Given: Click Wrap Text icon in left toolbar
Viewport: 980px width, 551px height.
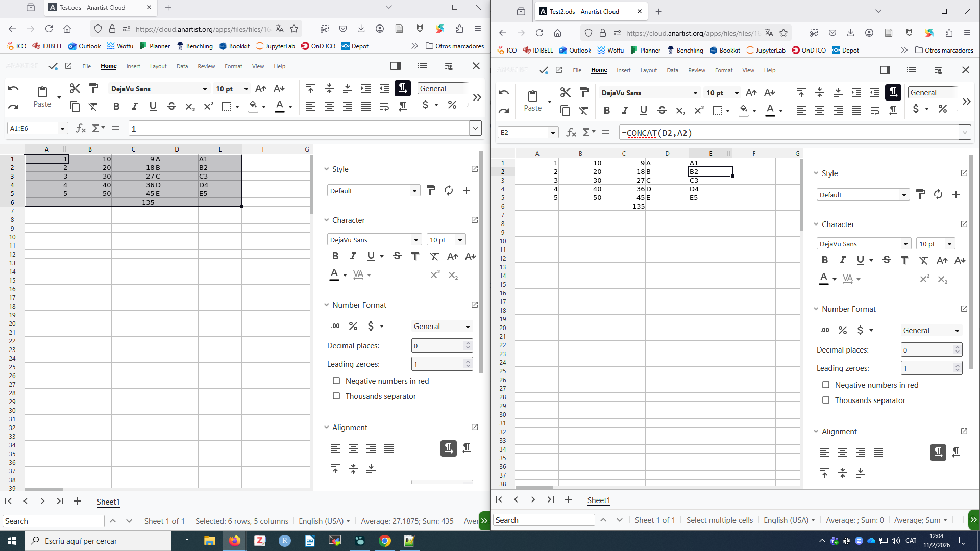Looking at the screenshot, I should coord(384,106).
